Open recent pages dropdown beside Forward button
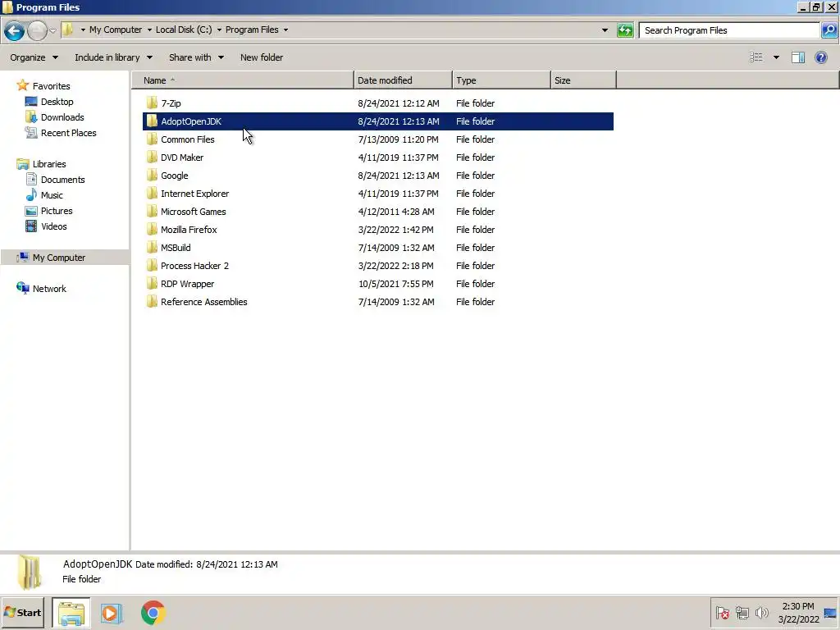This screenshot has height=630, width=840. pyautogui.click(x=52, y=30)
